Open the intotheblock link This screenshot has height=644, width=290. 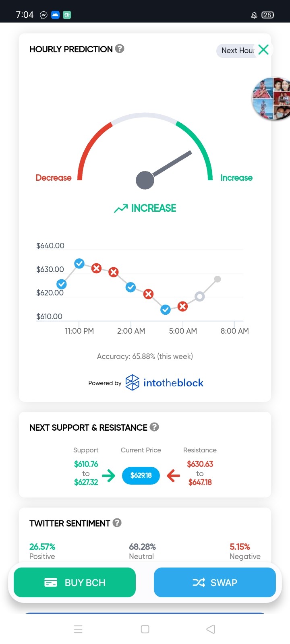(173, 383)
